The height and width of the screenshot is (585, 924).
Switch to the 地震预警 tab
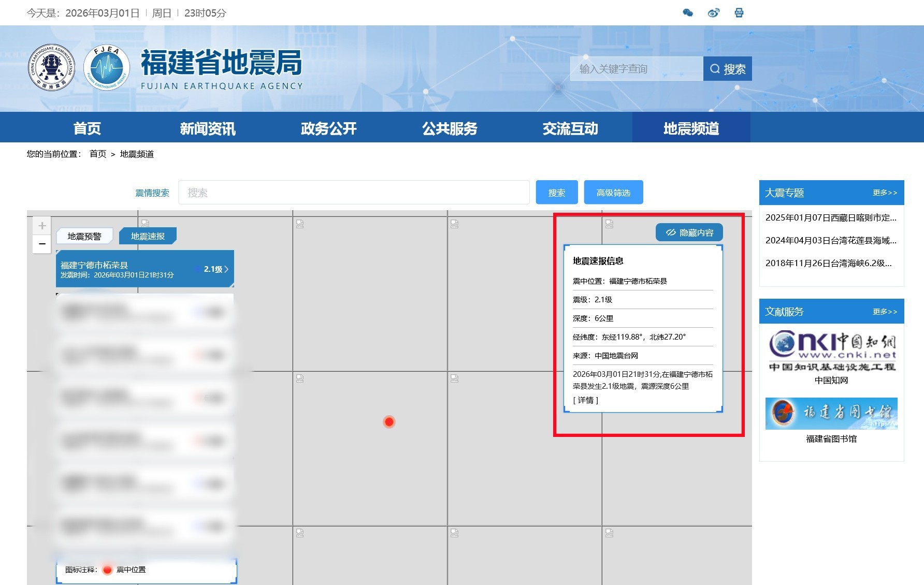tap(84, 237)
